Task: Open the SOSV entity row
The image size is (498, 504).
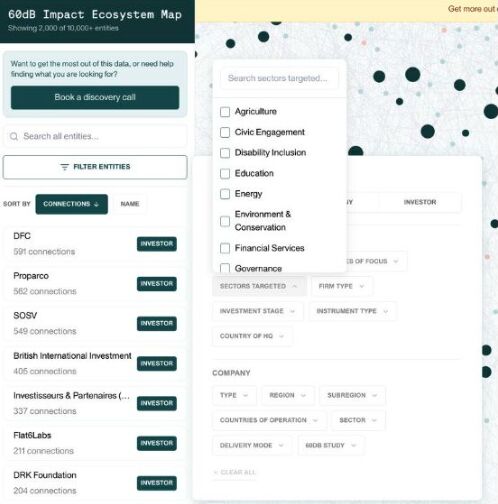Action: point(95,323)
